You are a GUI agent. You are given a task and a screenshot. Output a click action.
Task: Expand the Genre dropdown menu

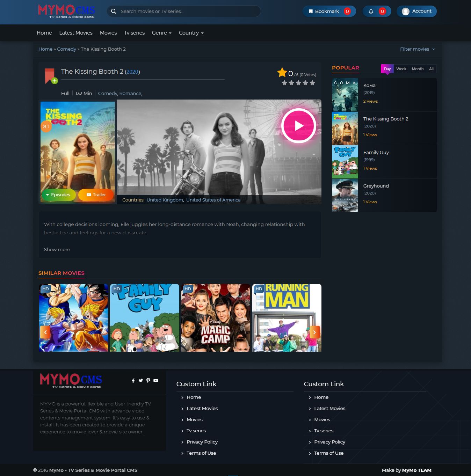pyautogui.click(x=162, y=33)
